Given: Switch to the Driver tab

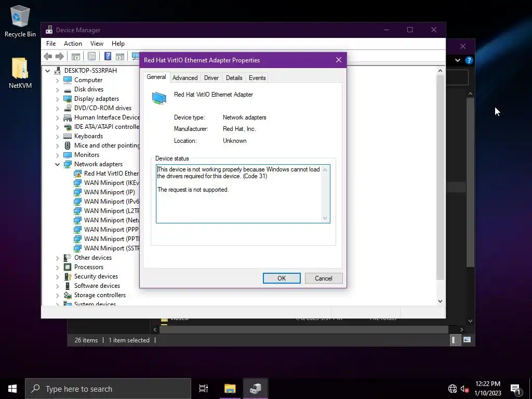Looking at the screenshot, I should (x=211, y=78).
